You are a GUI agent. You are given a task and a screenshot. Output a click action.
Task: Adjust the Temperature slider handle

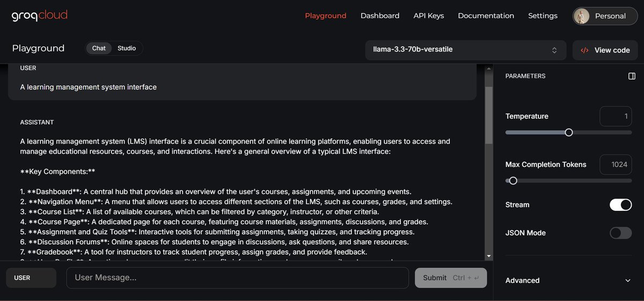point(569,133)
